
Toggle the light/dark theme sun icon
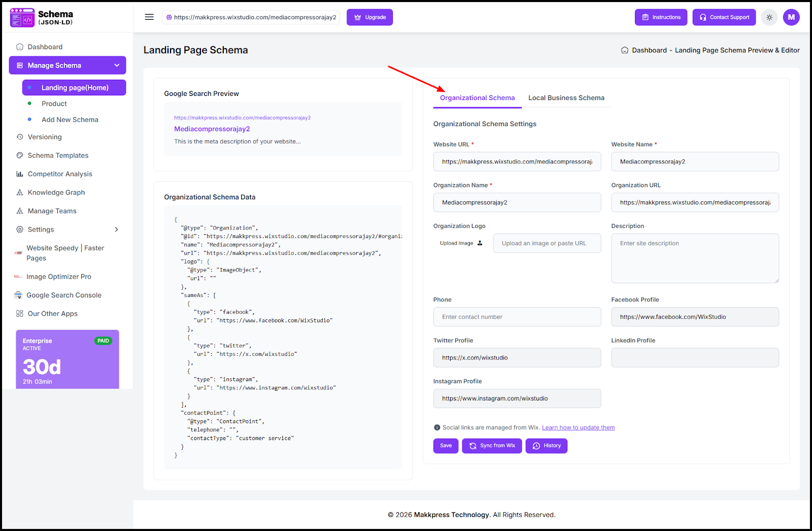pyautogui.click(x=769, y=17)
